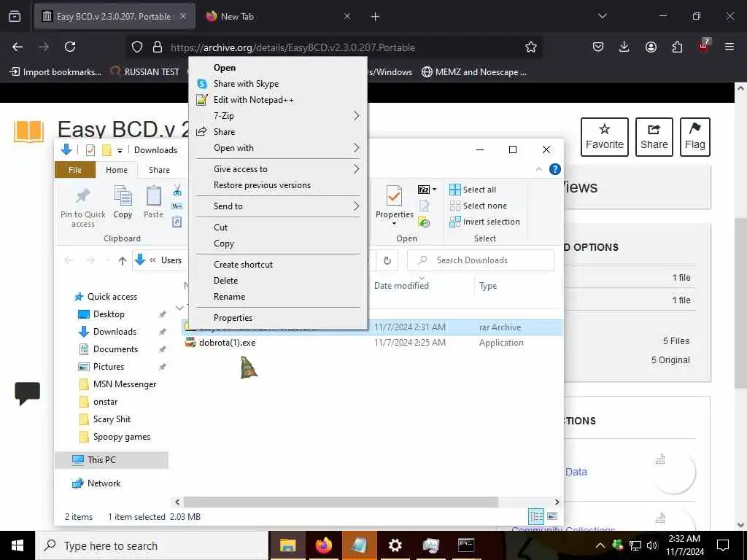
Task: Choose Restore previous versions
Action: tap(278, 185)
